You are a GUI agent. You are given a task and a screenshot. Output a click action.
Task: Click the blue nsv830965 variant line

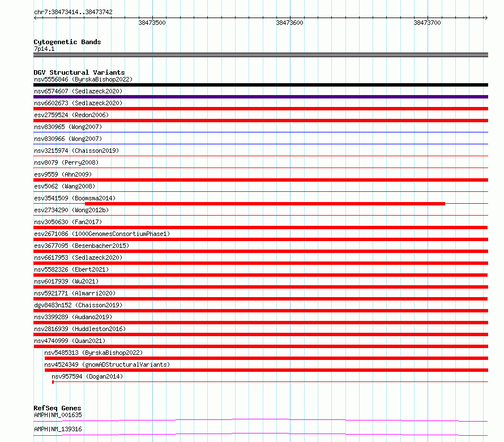[260, 132]
